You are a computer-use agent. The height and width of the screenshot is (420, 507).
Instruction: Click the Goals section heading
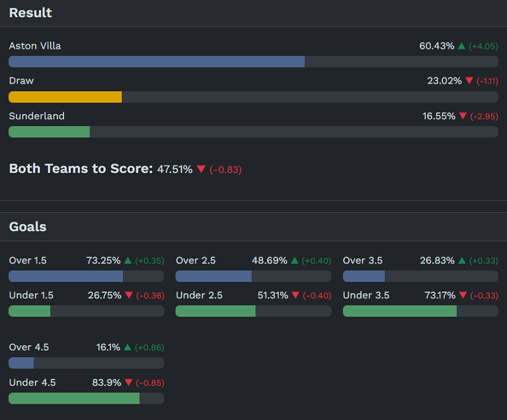(27, 227)
